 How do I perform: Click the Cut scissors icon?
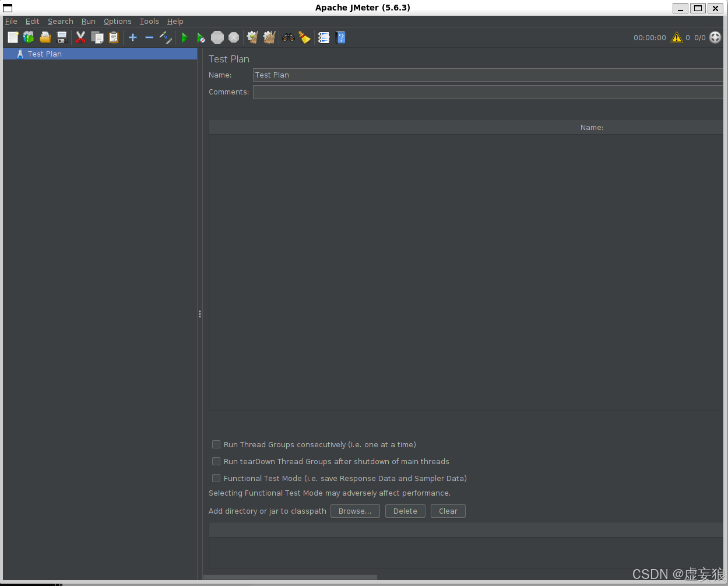click(x=80, y=37)
